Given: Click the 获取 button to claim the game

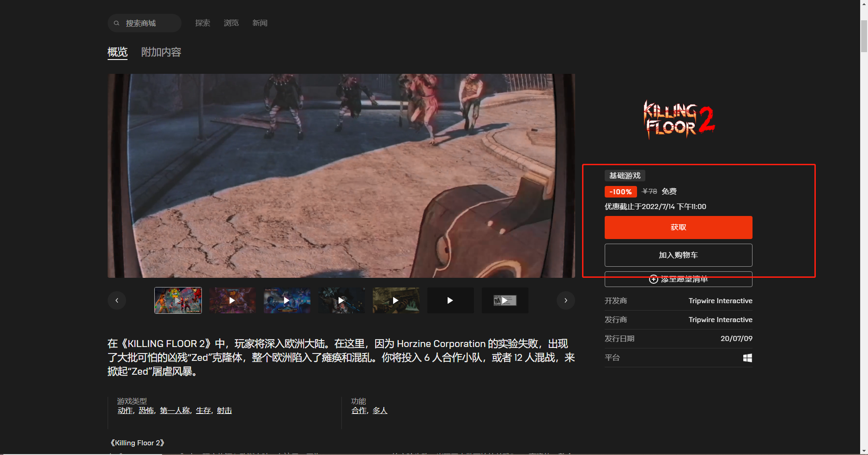Looking at the screenshot, I should point(678,227).
